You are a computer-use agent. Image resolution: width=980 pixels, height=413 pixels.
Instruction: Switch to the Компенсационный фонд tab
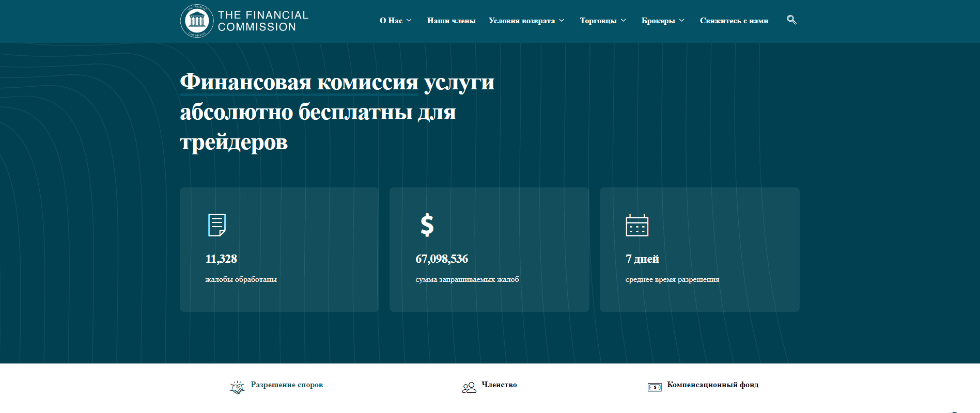713,385
